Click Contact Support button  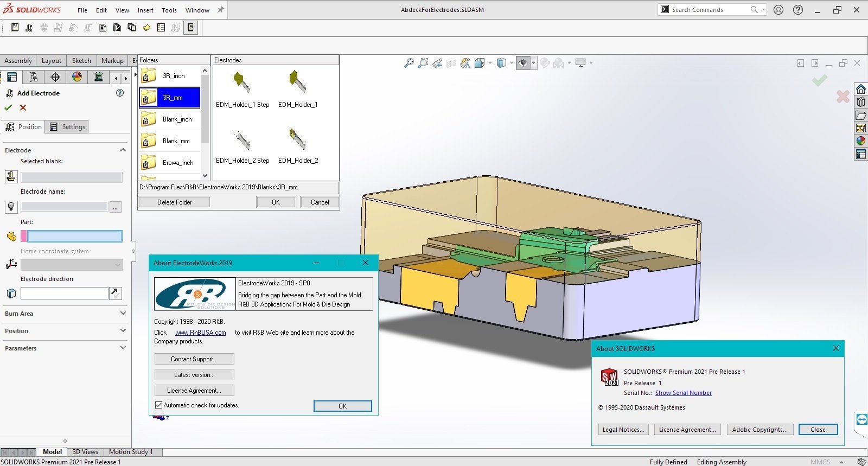click(x=194, y=359)
